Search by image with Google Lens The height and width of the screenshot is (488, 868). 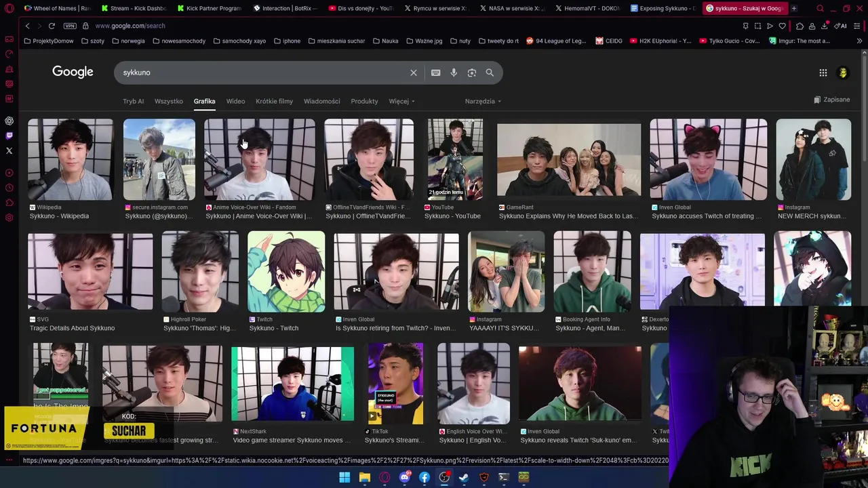tap(472, 73)
